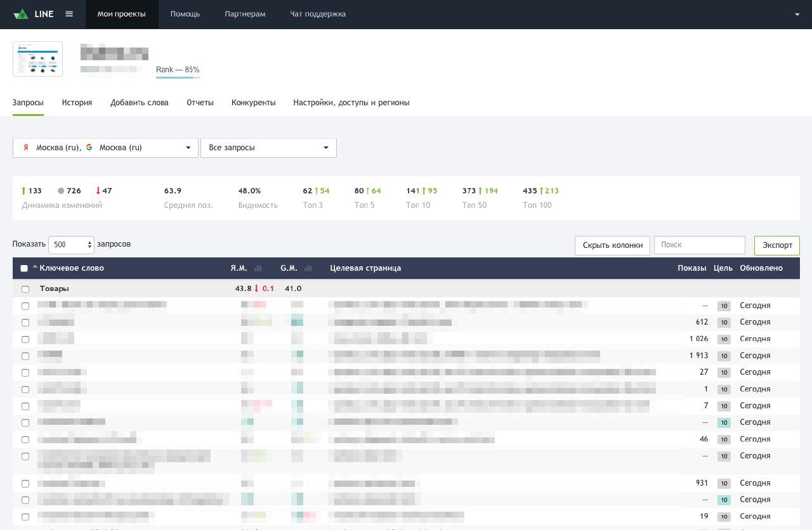Viewport: 812px width, 530px height.
Task: Open the hamburger menu icon
Action: pos(69,14)
